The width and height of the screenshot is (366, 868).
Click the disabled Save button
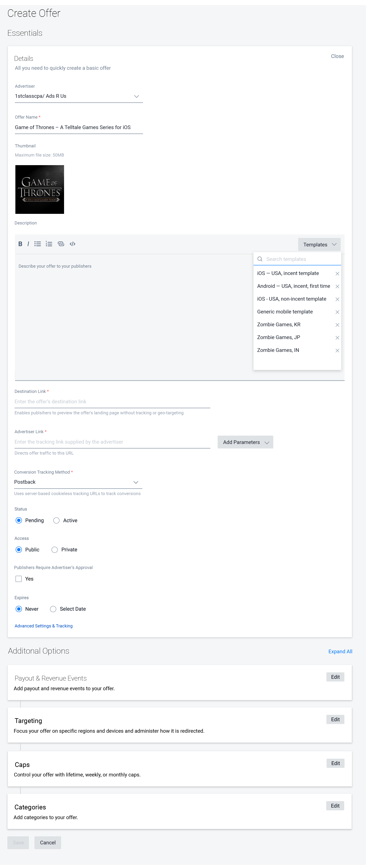pyautogui.click(x=18, y=843)
